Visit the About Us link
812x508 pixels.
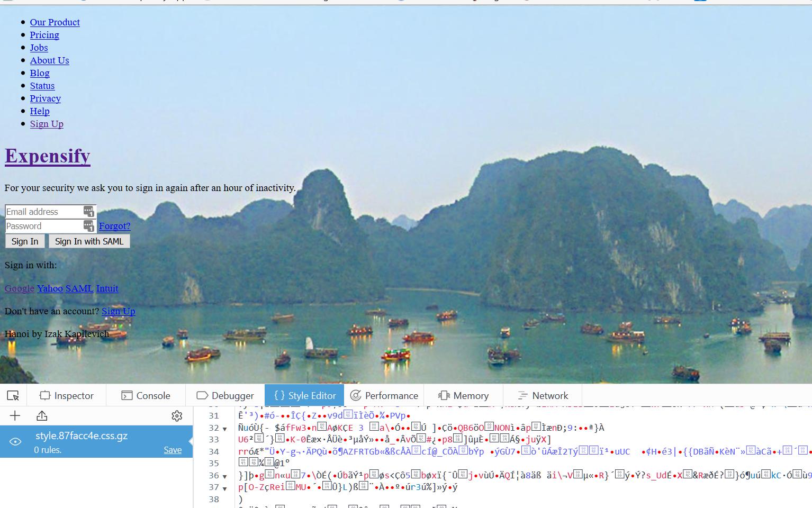(49, 60)
